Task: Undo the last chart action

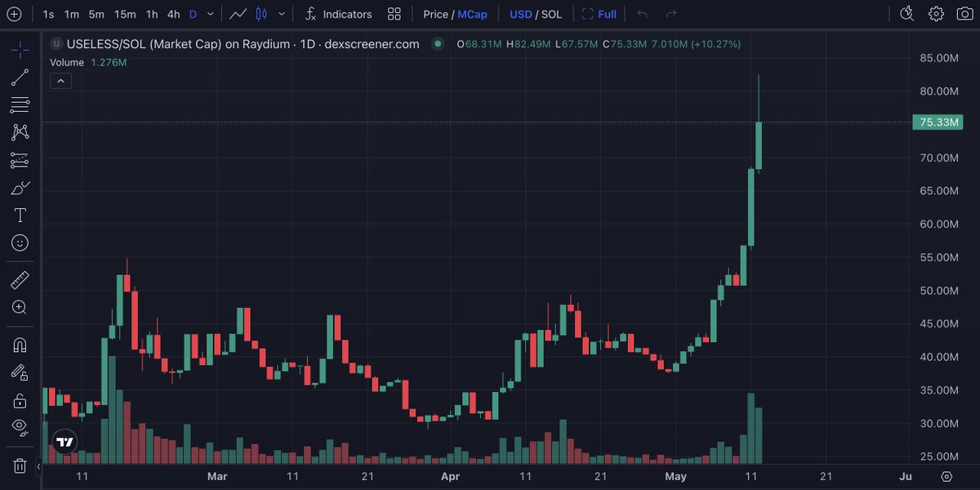Action: [642, 14]
